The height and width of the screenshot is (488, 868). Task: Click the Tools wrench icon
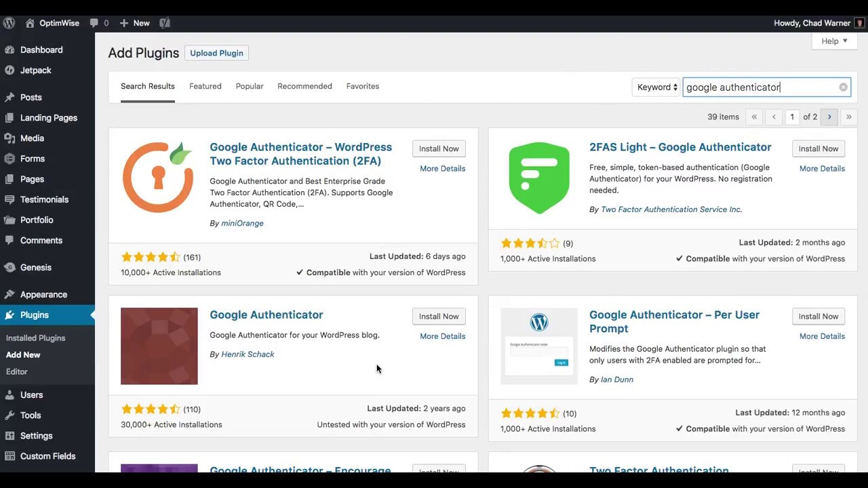9,415
